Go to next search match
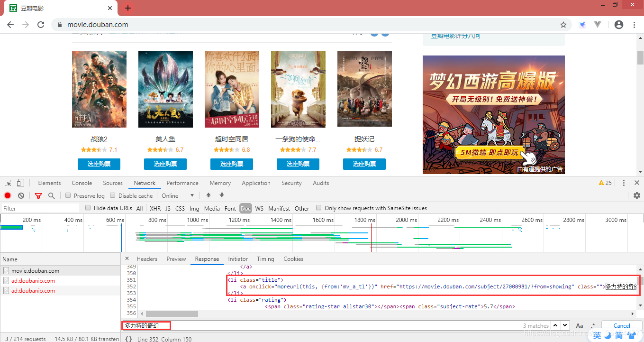644x342 pixels. point(565,325)
